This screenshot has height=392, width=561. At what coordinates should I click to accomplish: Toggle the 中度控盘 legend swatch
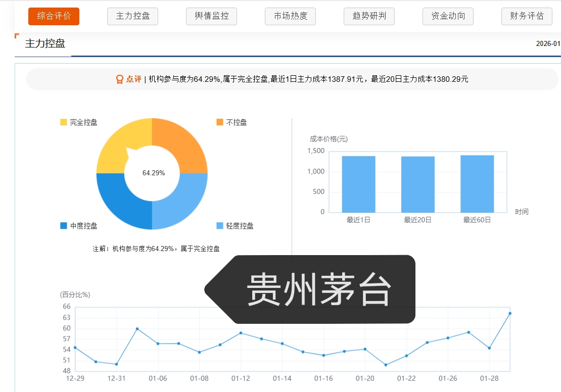coord(64,226)
